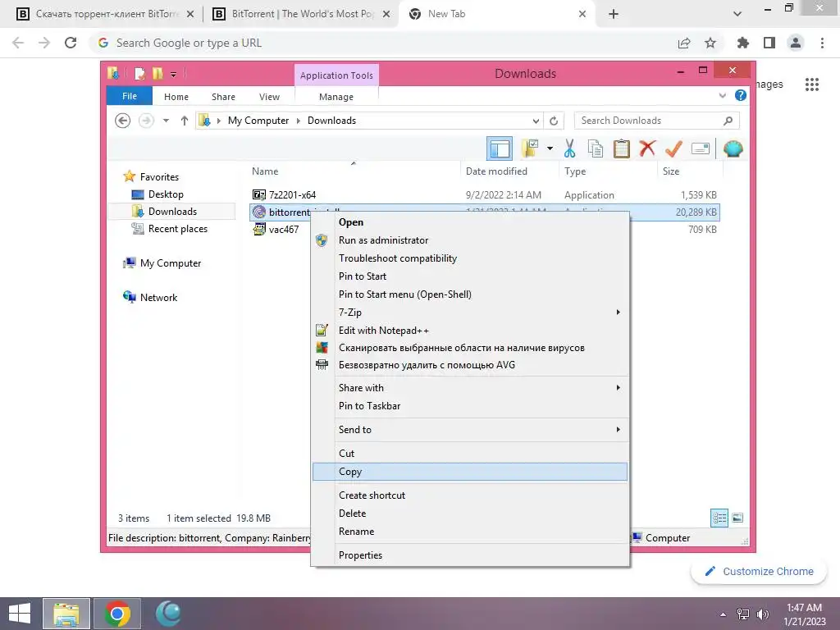The height and width of the screenshot is (630, 840).
Task: Share this page icon in address bar
Action: pyautogui.click(x=684, y=43)
